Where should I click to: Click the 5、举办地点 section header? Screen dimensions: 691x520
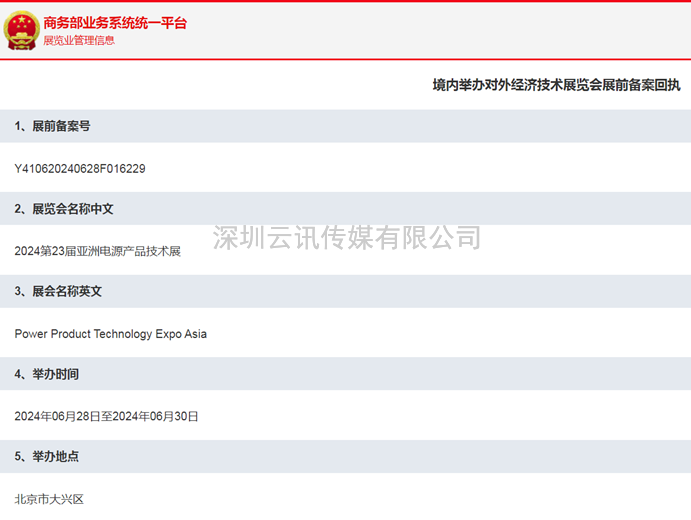(346, 456)
